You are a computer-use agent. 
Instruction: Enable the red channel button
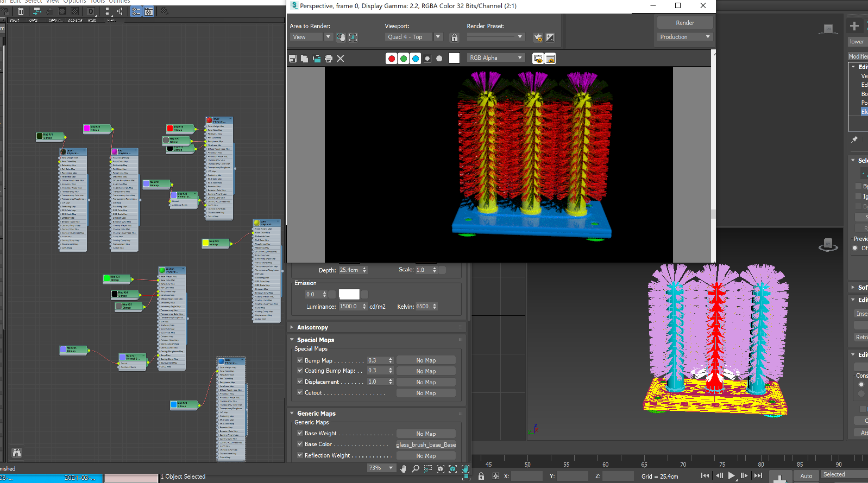391,59
